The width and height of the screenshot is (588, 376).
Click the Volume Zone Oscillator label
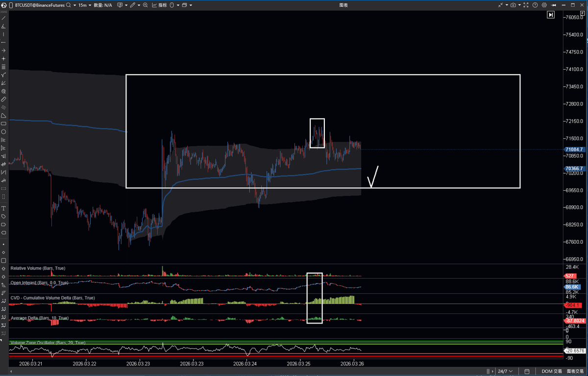(48, 342)
